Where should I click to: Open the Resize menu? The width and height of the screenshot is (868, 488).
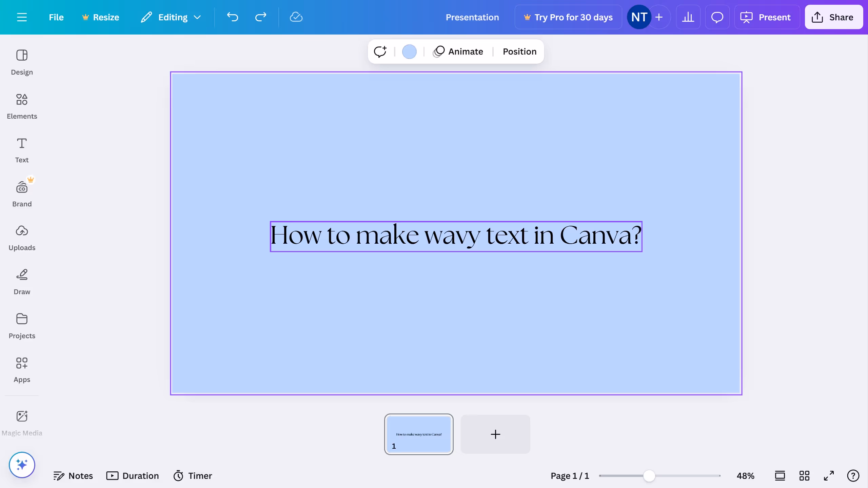click(x=101, y=17)
